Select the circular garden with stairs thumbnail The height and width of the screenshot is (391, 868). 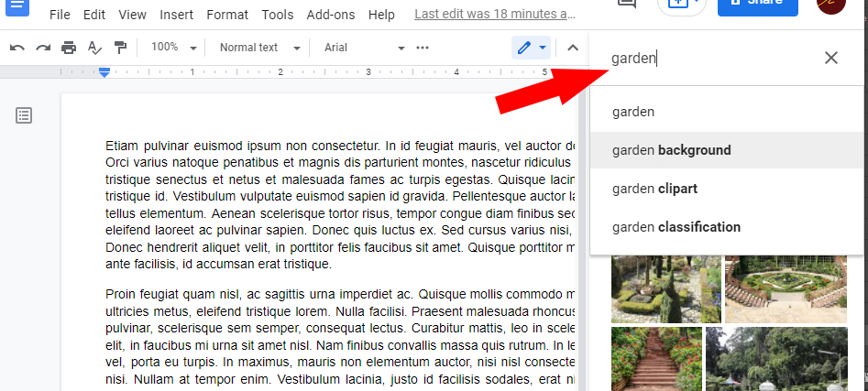point(786,288)
